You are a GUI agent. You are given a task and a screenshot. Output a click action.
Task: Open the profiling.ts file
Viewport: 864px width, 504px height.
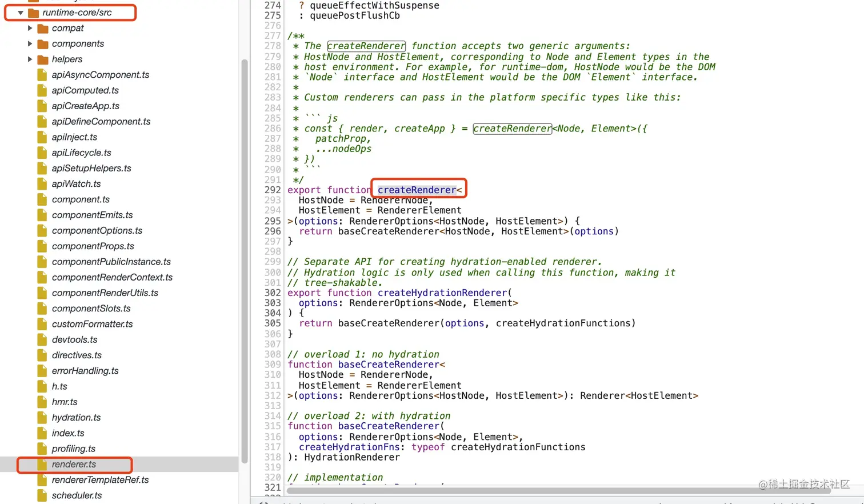74,449
